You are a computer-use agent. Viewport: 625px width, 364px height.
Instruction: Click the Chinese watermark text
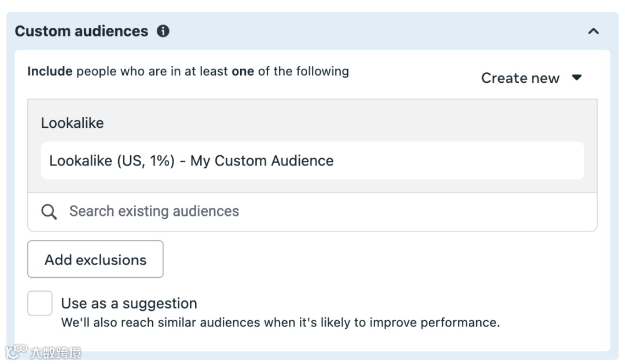point(56,352)
